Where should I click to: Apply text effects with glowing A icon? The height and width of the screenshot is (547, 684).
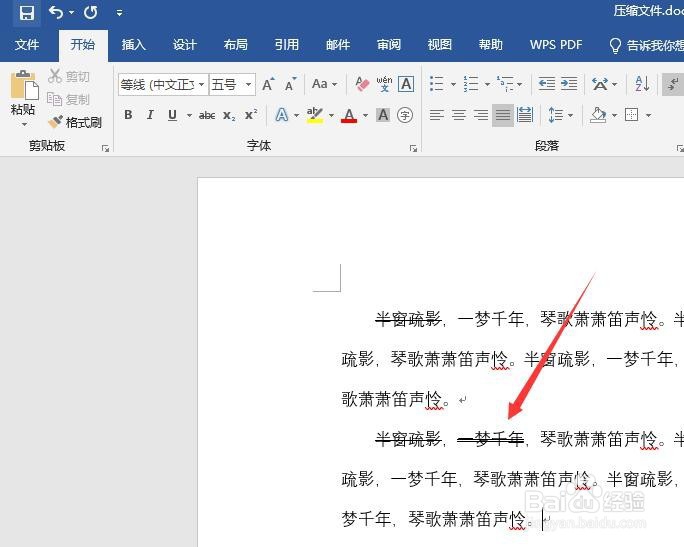(x=282, y=115)
